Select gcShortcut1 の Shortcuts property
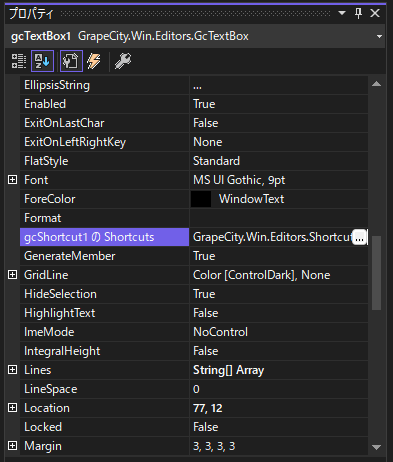 105,237
